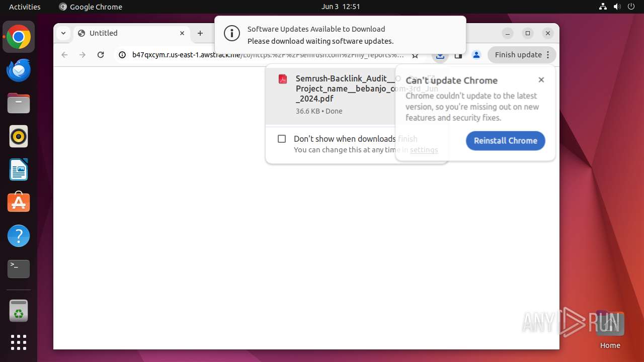View site information icon in address bar
This screenshot has height=362, width=644.
pos(122,55)
